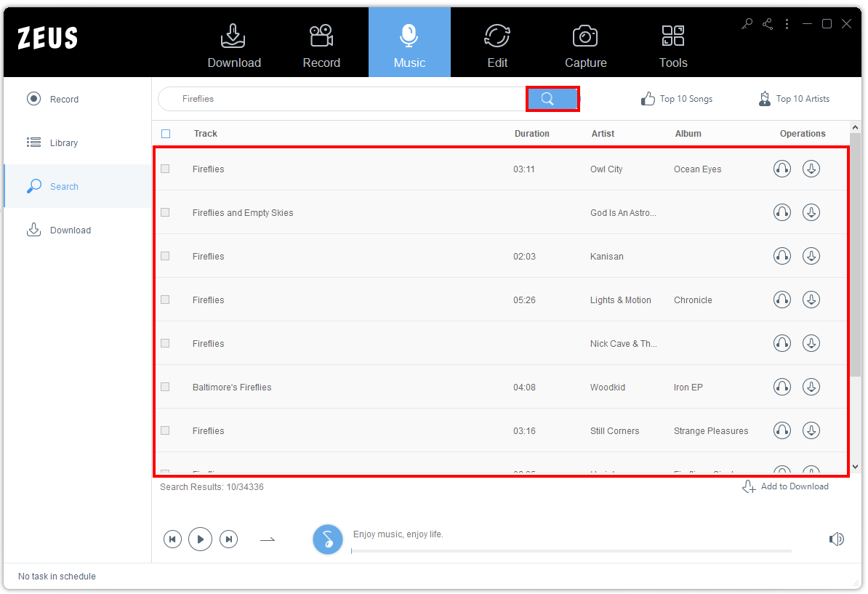Click the Strange Pleasures album cell

711,430
